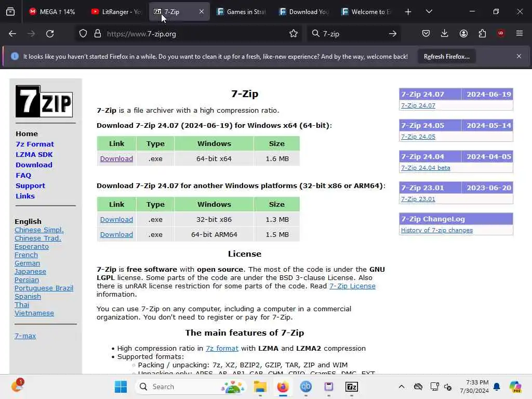Open the 7-max link
532x399 pixels.
(x=25, y=336)
